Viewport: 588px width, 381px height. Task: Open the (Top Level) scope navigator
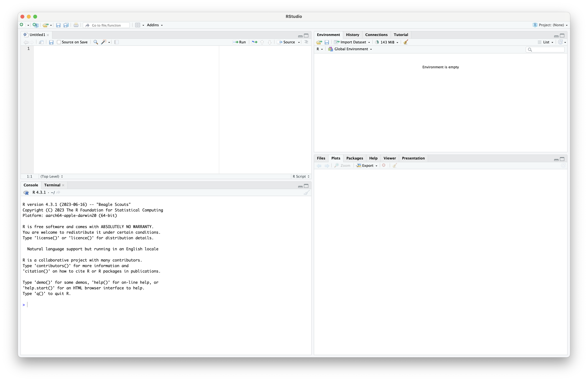coord(52,176)
